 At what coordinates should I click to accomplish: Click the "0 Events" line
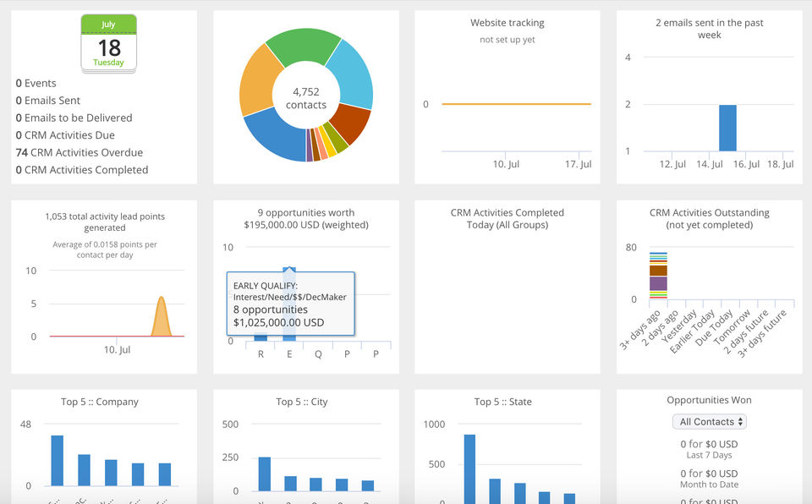(36, 83)
